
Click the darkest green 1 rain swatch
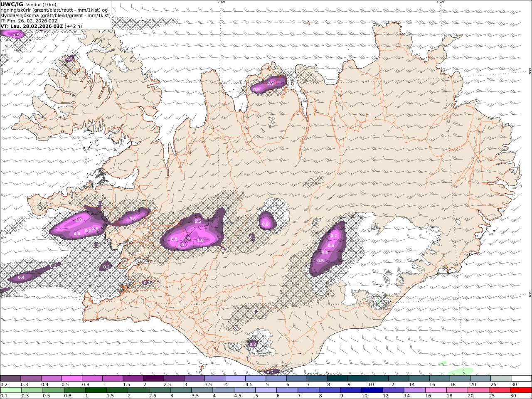[x=96, y=390]
